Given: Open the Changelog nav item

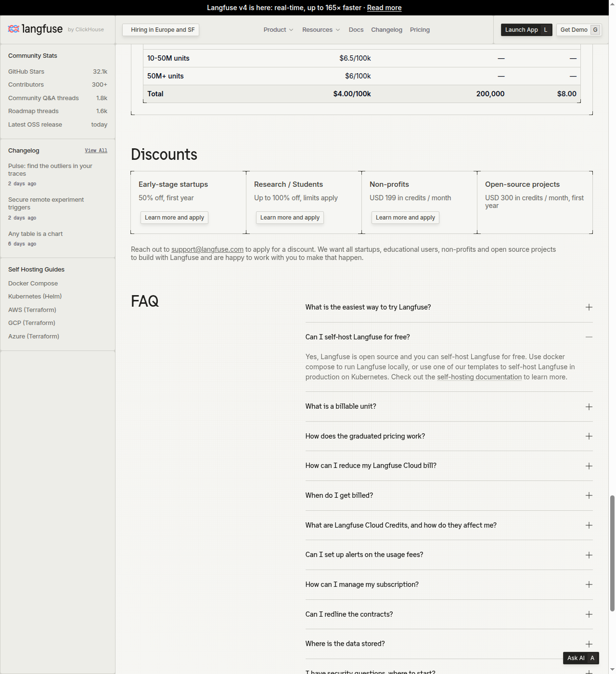Looking at the screenshot, I should (386, 30).
